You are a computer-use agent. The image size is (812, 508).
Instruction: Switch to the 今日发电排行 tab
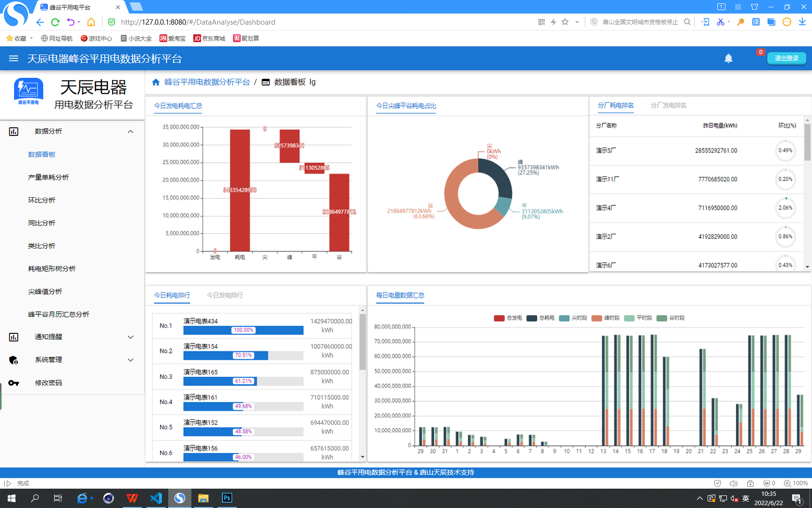(x=225, y=295)
